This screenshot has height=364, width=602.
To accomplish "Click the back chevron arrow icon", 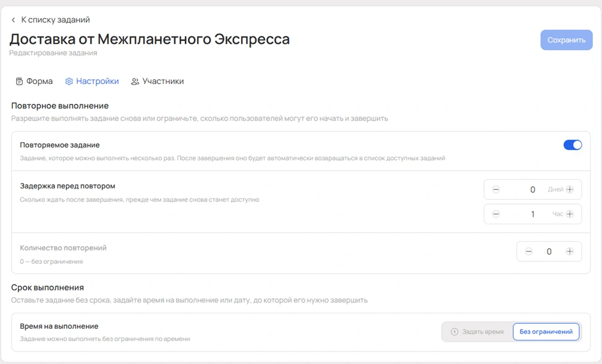I will coord(14,20).
